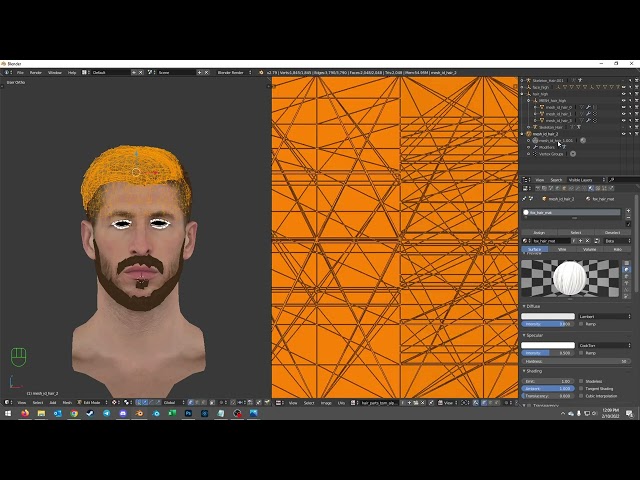Open the Edit Mode selector dropdown

(x=92, y=402)
